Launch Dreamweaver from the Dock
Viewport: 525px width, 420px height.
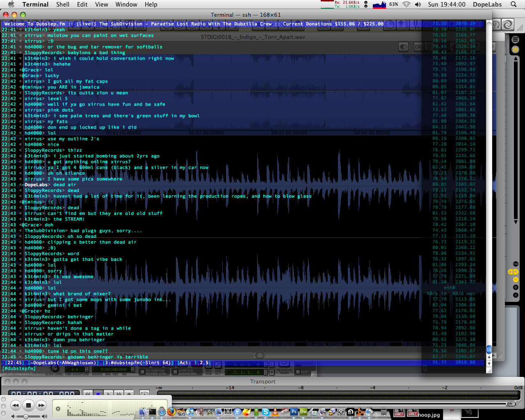tap(304, 411)
